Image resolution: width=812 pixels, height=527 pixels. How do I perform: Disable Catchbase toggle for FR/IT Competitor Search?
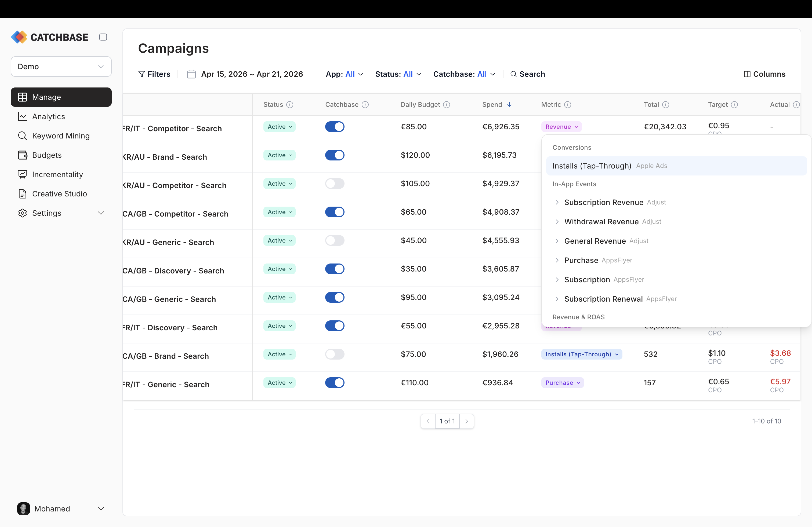[335, 126]
